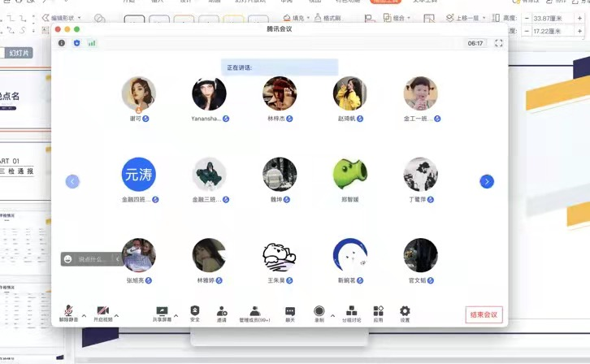Viewport: 590px width, 364px height.
Task: Open Breakout Rooms (分组讨论) icon
Action: 351,311
